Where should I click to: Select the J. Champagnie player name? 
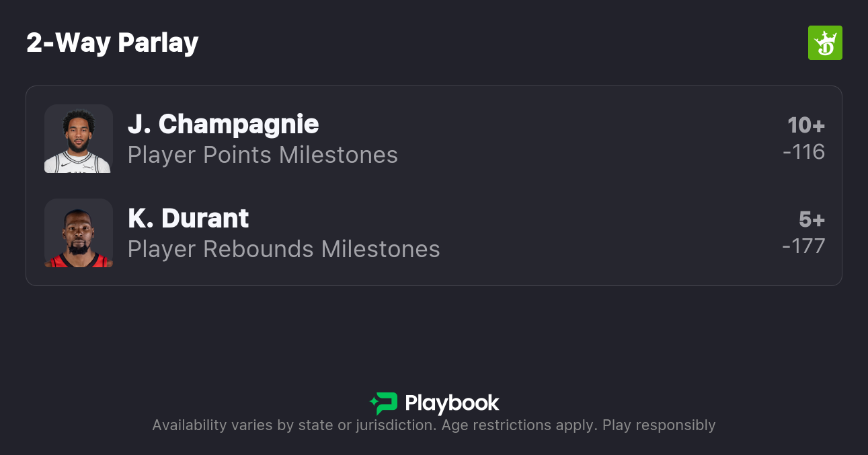(223, 125)
